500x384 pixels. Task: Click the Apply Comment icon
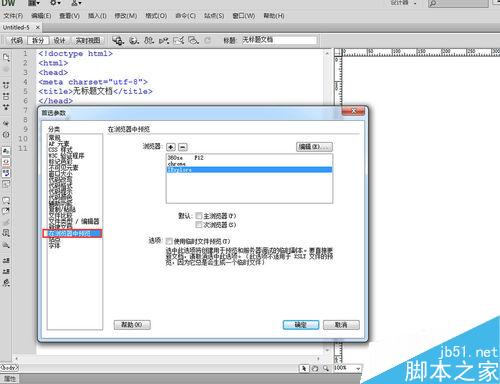click(x=6, y=200)
